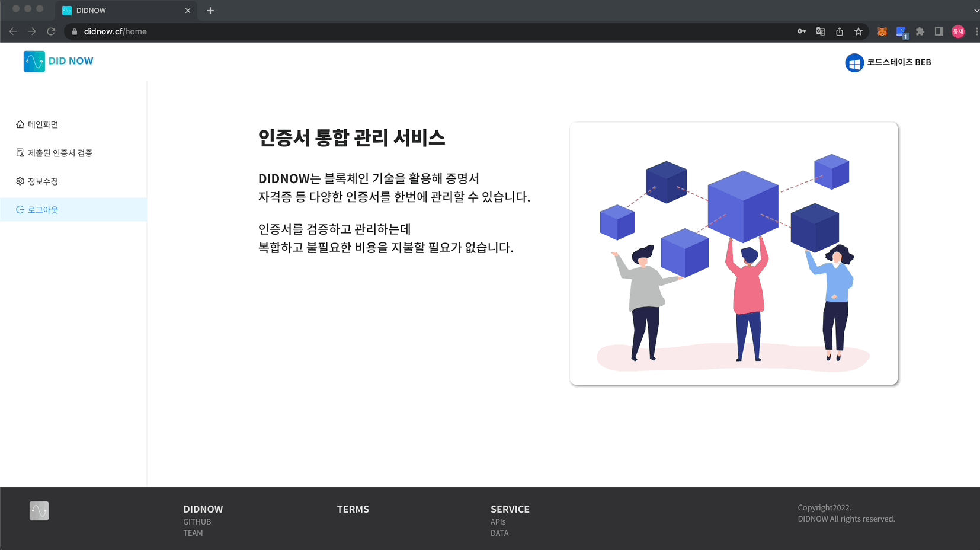The image size is (980, 550).
Task: Open a new tab with plus button
Action: (x=210, y=11)
